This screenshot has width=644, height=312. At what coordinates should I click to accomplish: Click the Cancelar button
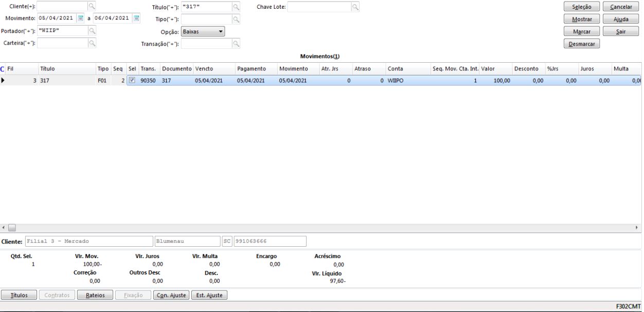620,7
